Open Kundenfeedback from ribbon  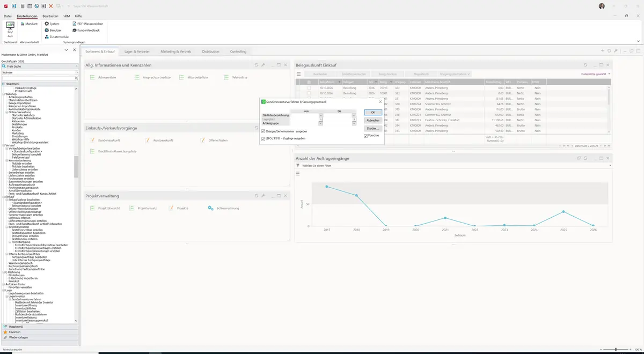86,30
